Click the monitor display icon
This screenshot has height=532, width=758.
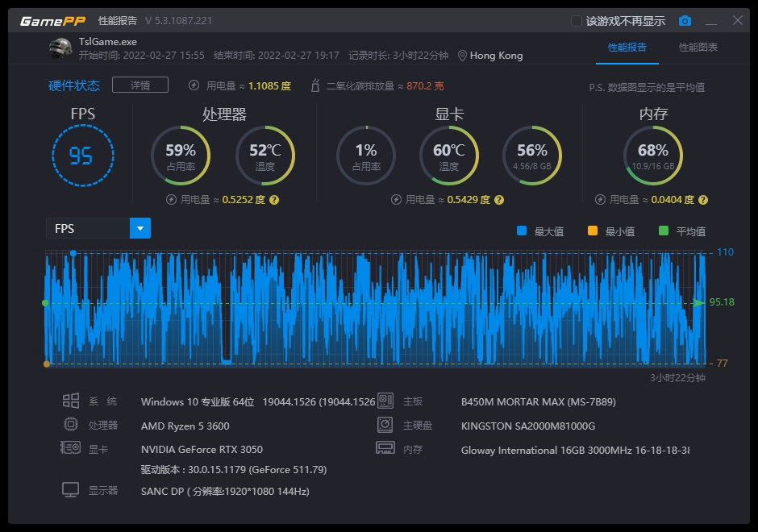[71, 490]
